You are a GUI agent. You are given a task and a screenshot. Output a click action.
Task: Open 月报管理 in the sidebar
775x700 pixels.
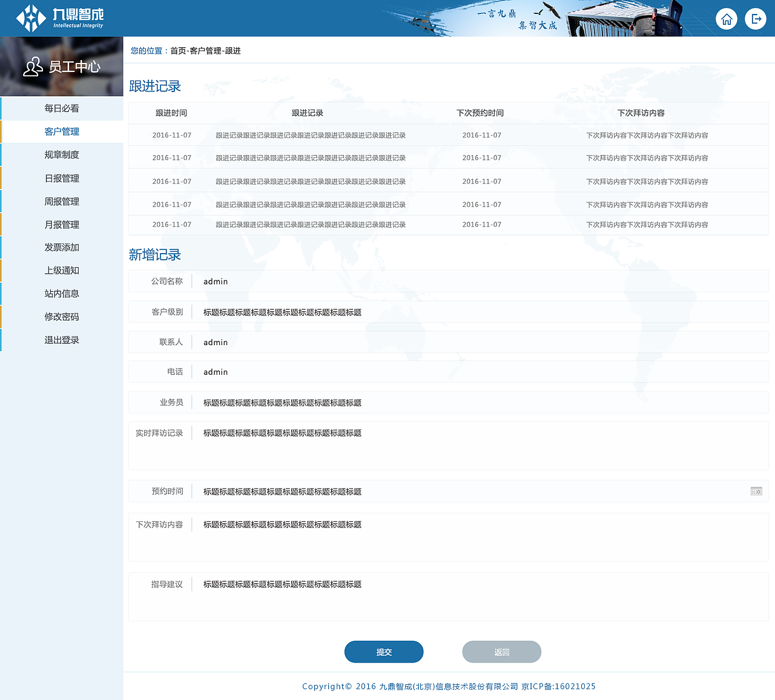tap(61, 224)
